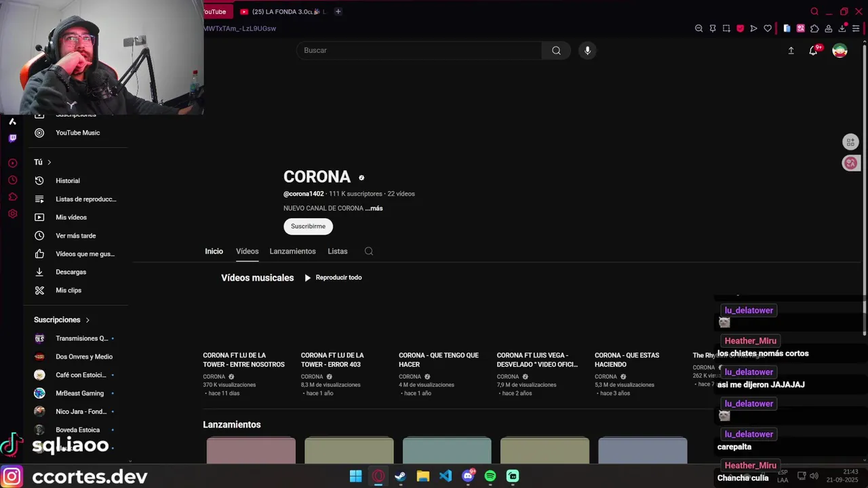Open Steam from the taskbar
The image size is (868, 488).
pyautogui.click(x=400, y=476)
